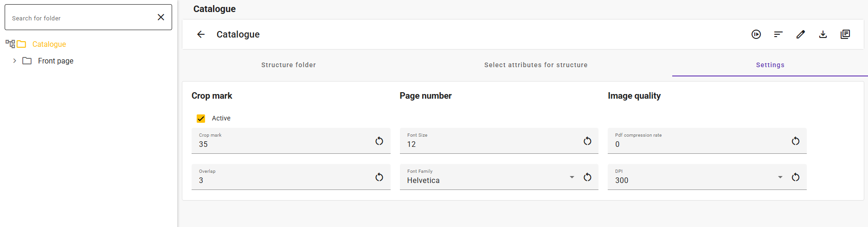Open the Font Family dropdown
868x227 pixels.
click(572, 177)
